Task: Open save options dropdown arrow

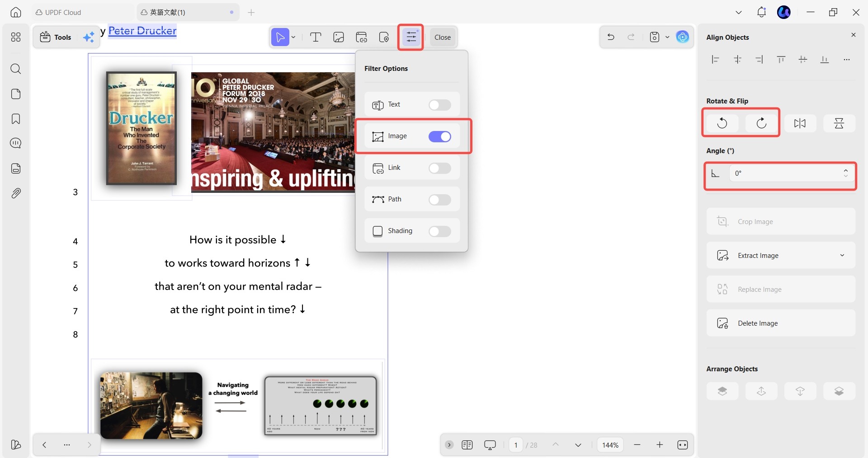Action: tap(667, 37)
